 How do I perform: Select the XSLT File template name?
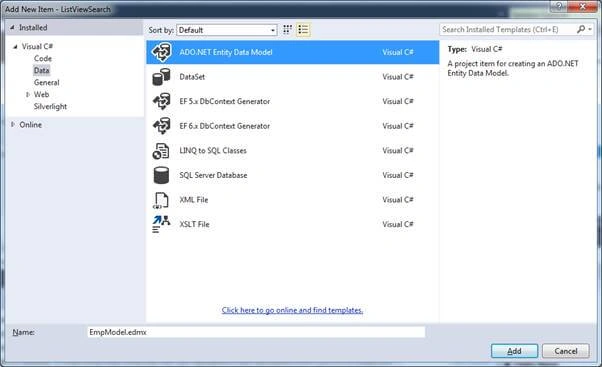(194, 224)
